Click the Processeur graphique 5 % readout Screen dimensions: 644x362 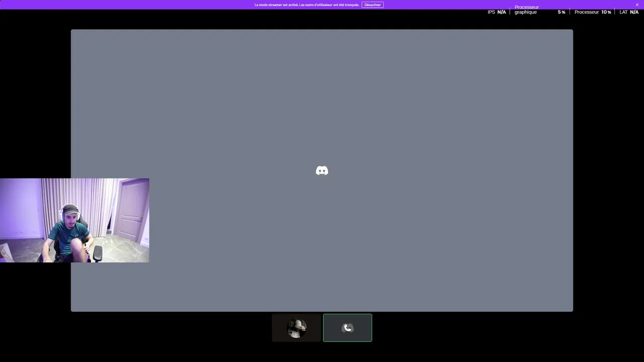[x=540, y=10]
